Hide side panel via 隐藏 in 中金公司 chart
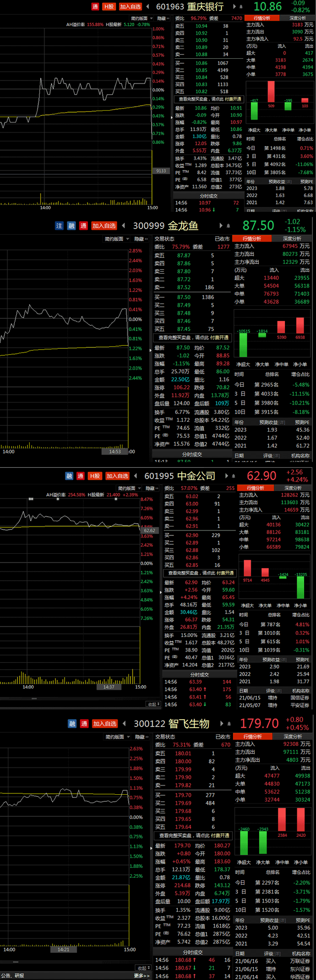316x980 pixels. tap(153, 488)
